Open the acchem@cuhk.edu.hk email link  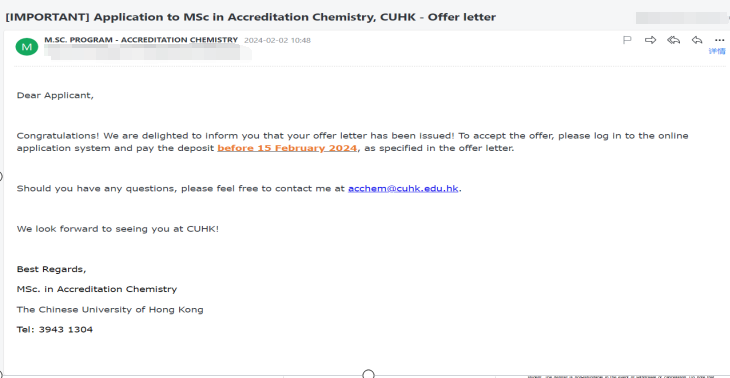pos(403,189)
